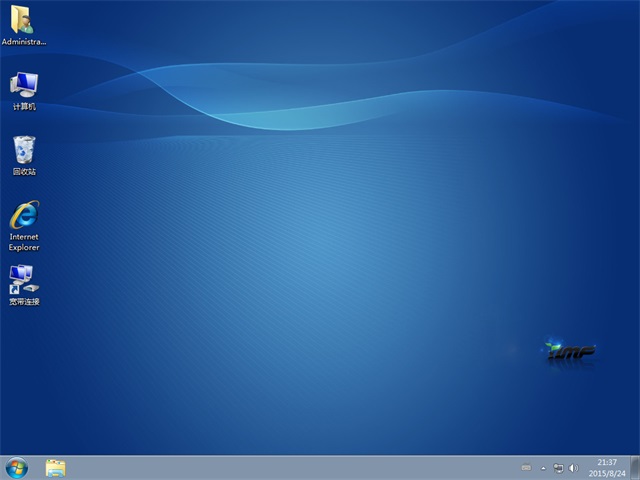Viewport: 640px width, 480px height.
Task: Click the glowing logo watermark on the wallpaper
Action: click(571, 351)
